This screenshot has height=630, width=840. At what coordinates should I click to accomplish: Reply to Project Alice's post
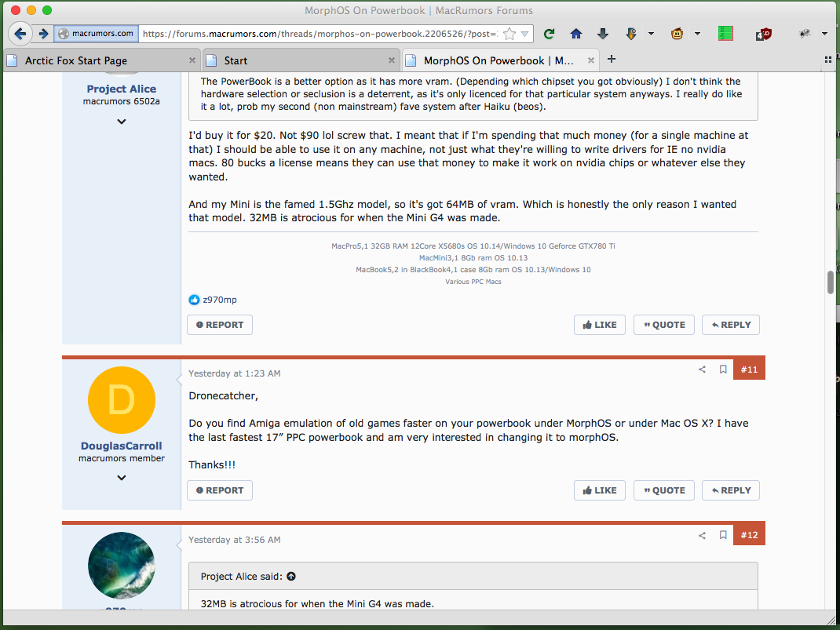[731, 325]
